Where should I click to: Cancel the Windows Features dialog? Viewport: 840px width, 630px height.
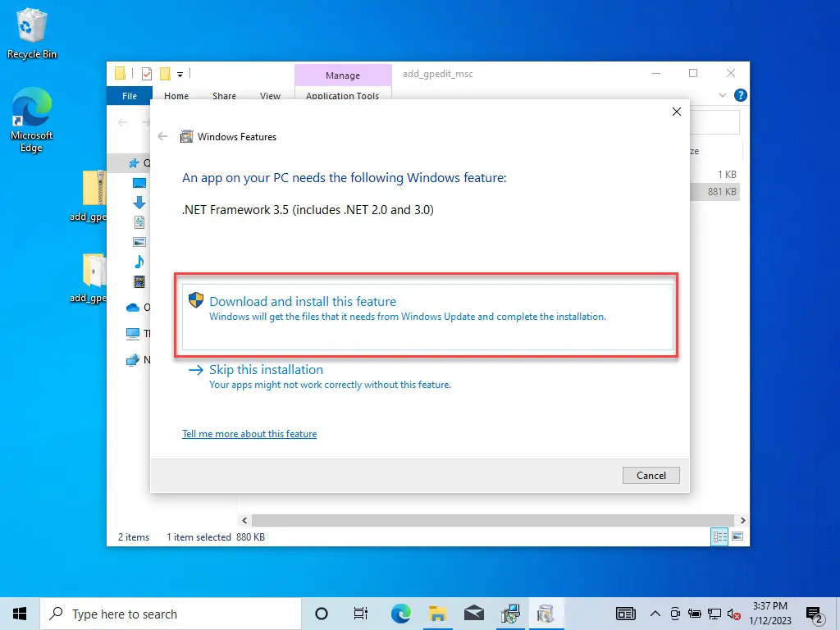[x=651, y=475]
